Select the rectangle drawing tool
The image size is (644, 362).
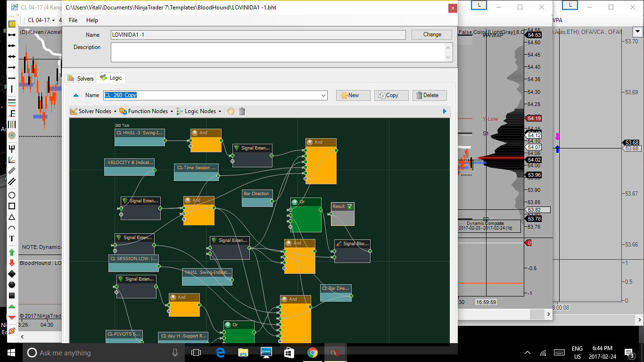pyautogui.click(x=12, y=206)
